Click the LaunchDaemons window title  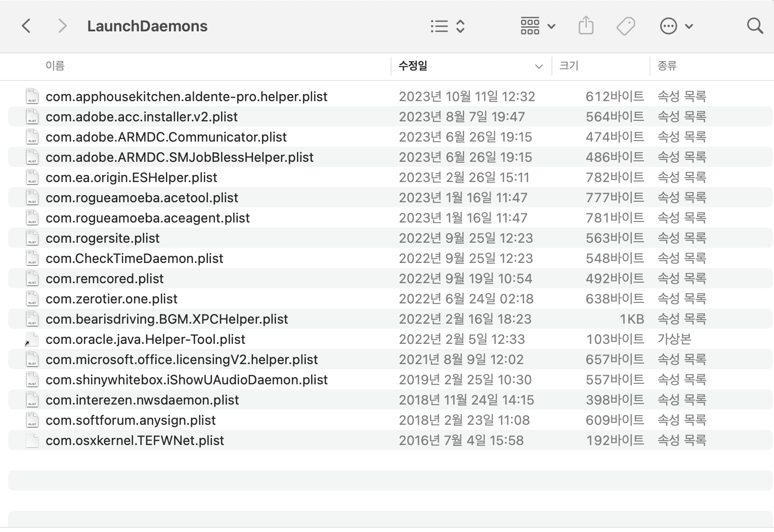147,26
